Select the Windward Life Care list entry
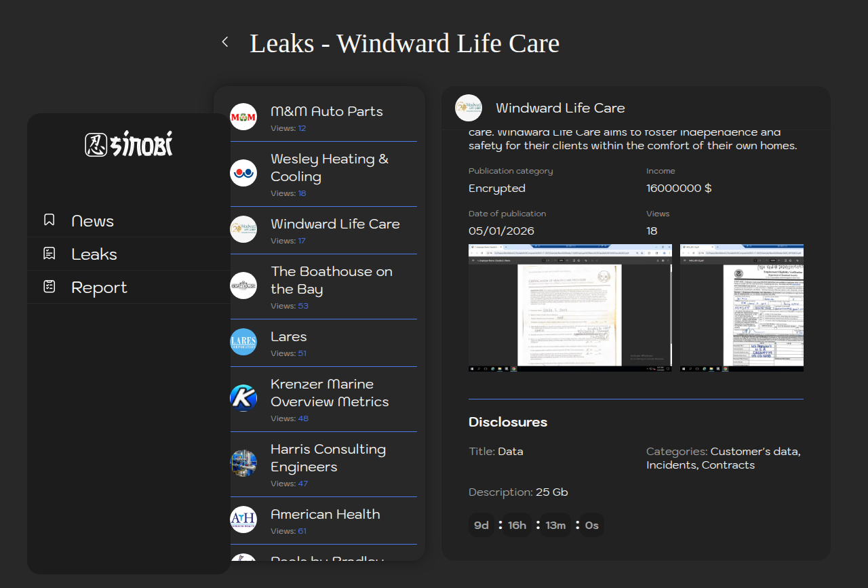This screenshot has height=588, width=868. point(335,224)
